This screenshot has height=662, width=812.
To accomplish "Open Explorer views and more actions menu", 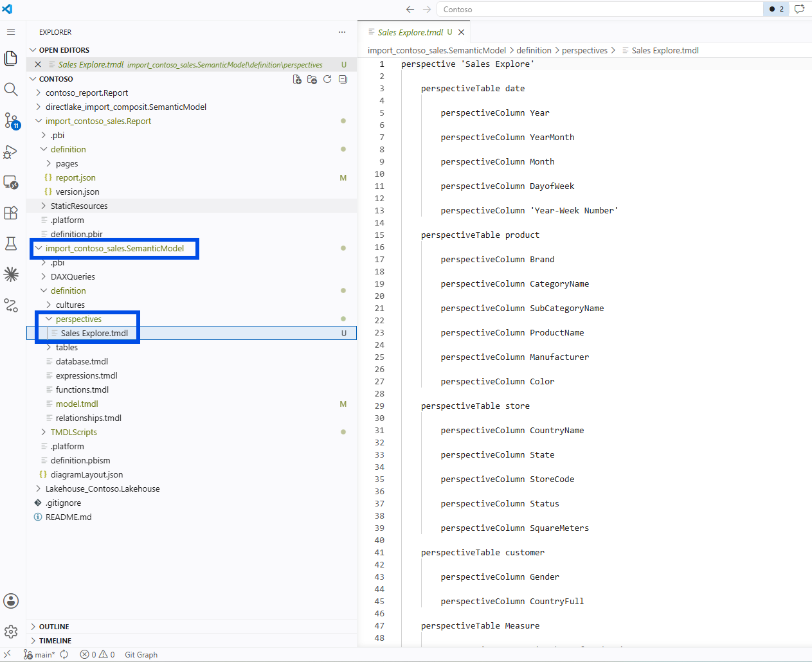I will point(342,32).
